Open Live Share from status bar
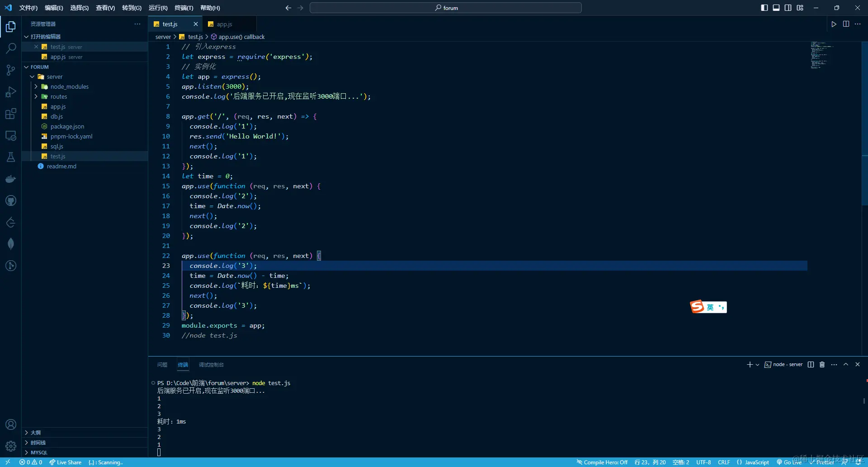The height and width of the screenshot is (467, 868). click(66, 462)
